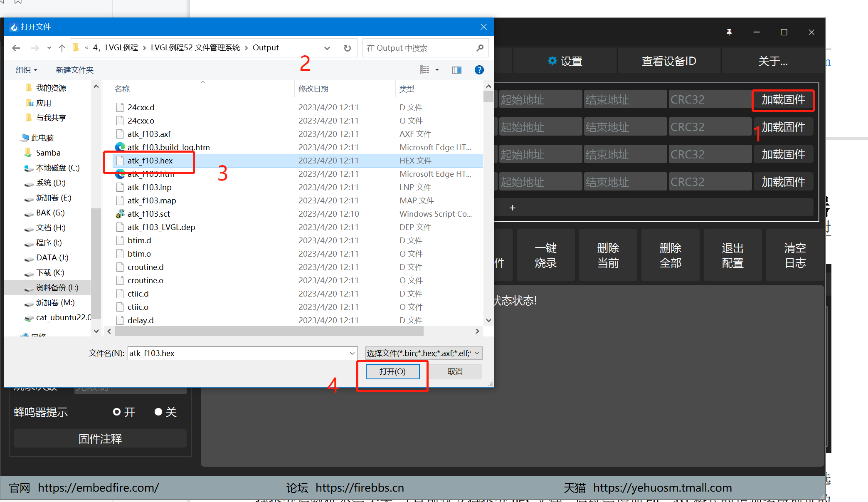Turn buzzer prompt 开 radio on
868x502 pixels.
(117, 412)
